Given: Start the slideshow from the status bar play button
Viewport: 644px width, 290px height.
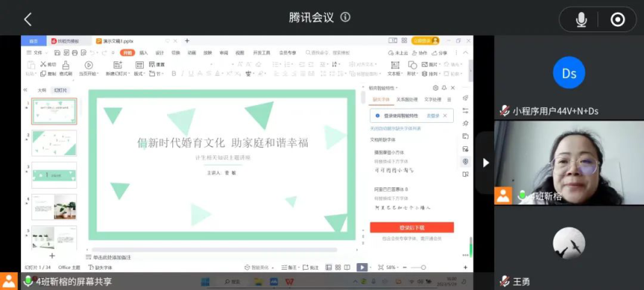Looking at the screenshot, I should [362, 268].
